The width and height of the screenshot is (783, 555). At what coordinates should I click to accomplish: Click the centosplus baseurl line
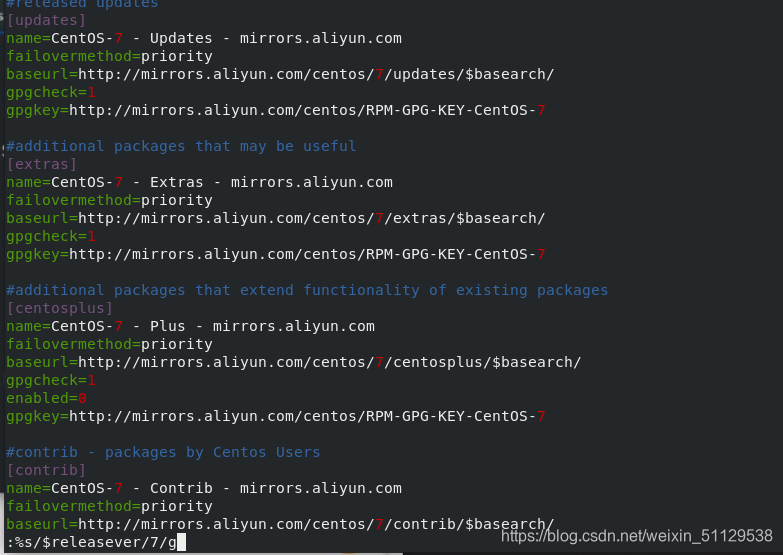pos(294,362)
